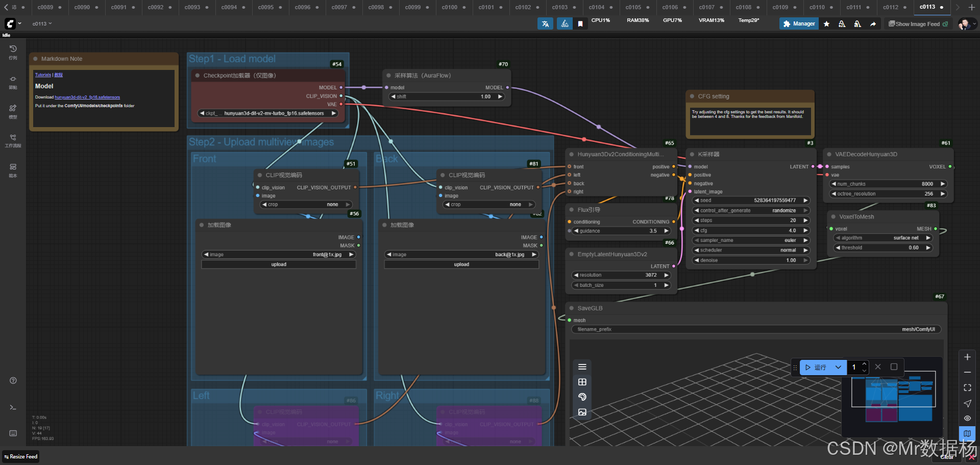Toggle collapse dot on VoxelToMesh node
980x465 pixels.
point(833,217)
